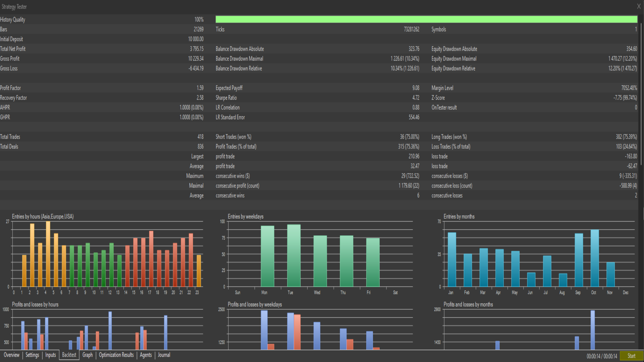Screen dimensions: 644x362
Task: Click the Sharpe Ratio row
Action: tap(226, 98)
